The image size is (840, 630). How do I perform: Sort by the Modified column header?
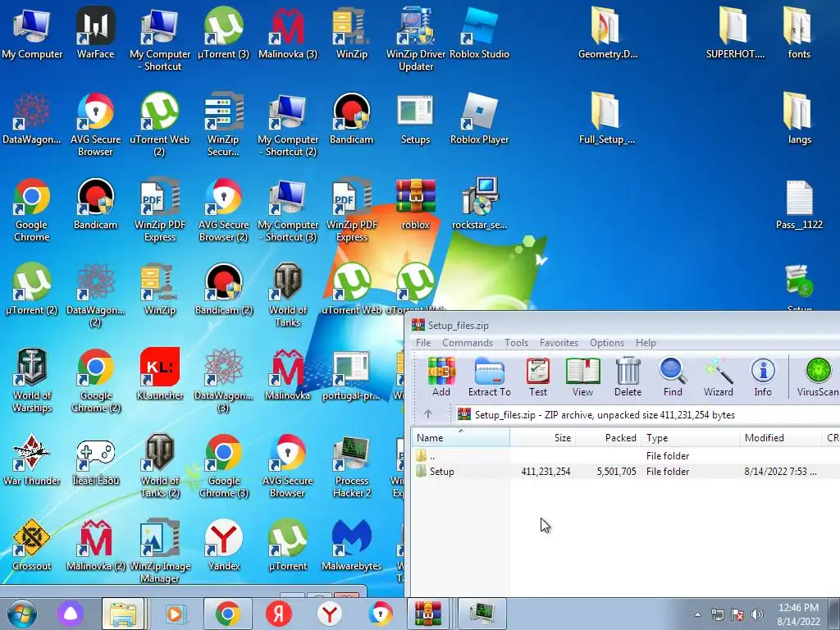[x=780, y=438]
